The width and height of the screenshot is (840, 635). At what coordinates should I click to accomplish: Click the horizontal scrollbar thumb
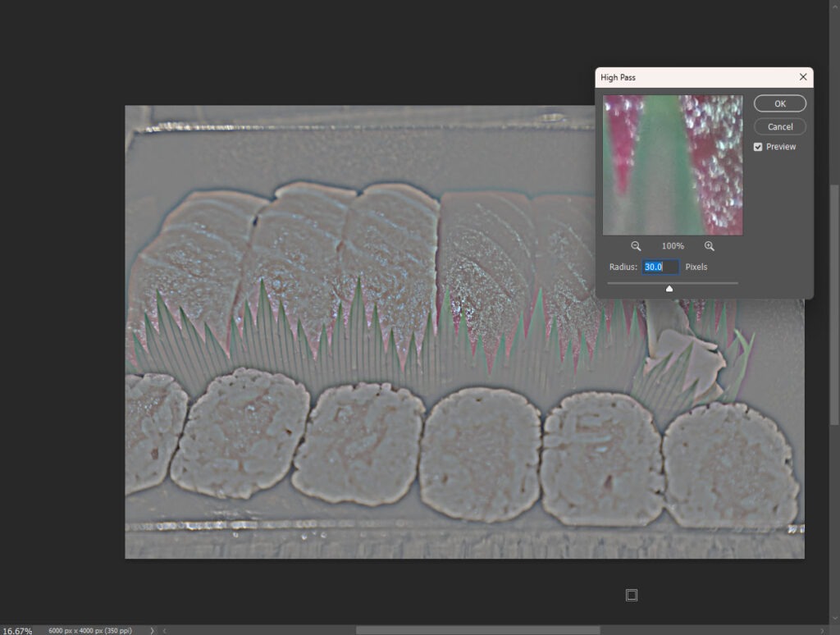477,630
